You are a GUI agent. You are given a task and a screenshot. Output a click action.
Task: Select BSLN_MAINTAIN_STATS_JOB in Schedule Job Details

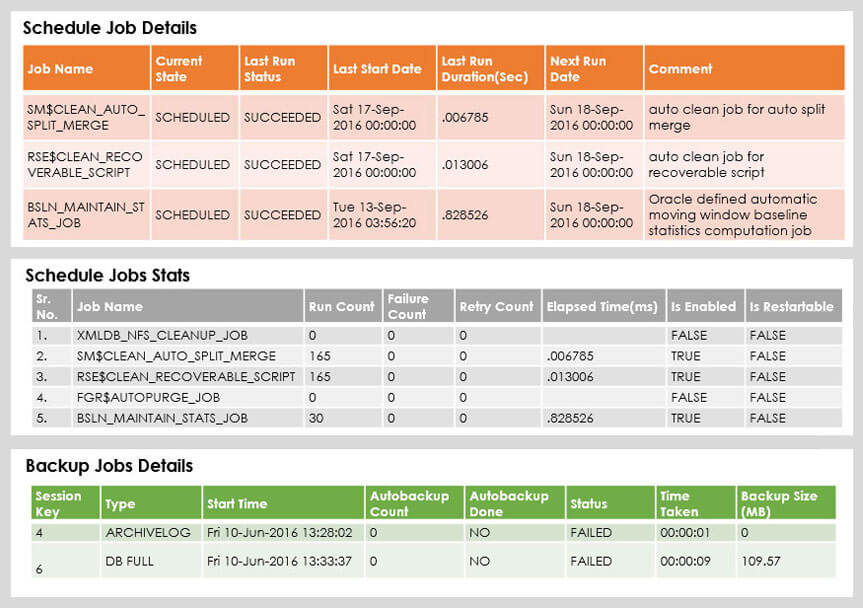[85, 215]
